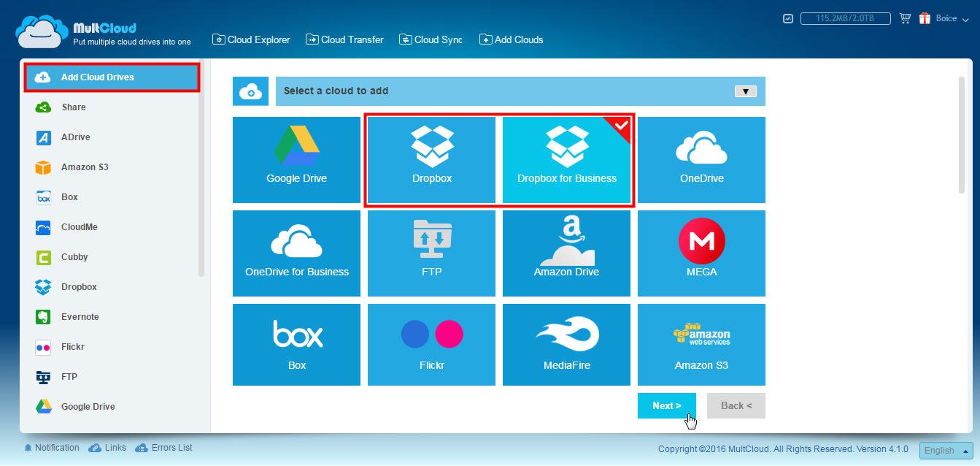980x466 pixels.
Task: Click the Cubby sidebar icon
Action: pyautogui.click(x=43, y=257)
